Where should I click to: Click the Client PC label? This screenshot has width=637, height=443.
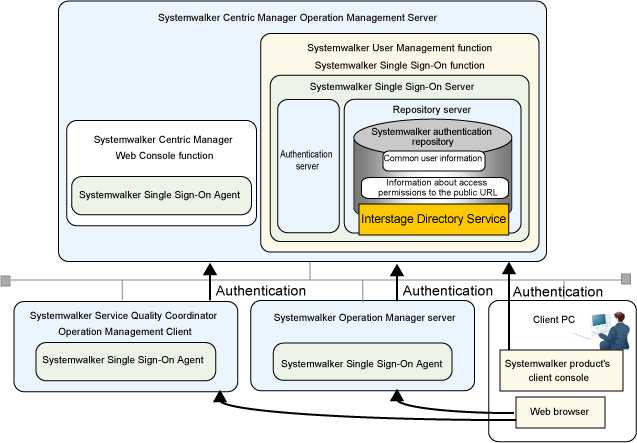(554, 320)
